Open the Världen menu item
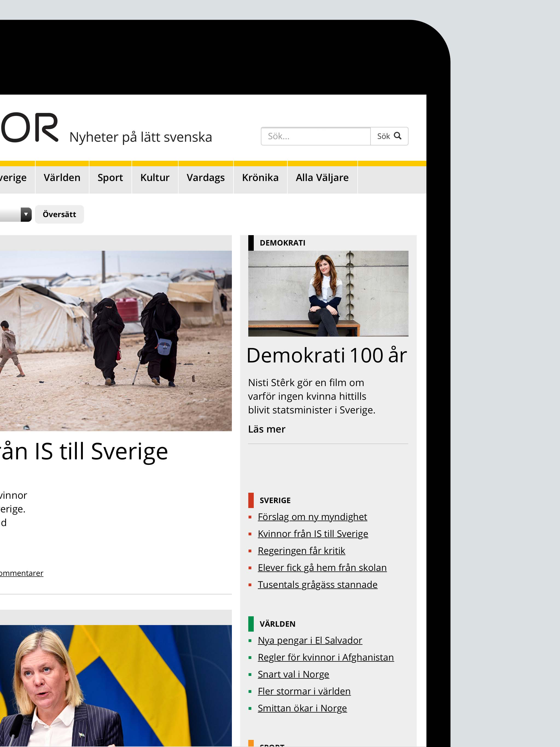This screenshot has height=747, width=560. pyautogui.click(x=62, y=177)
